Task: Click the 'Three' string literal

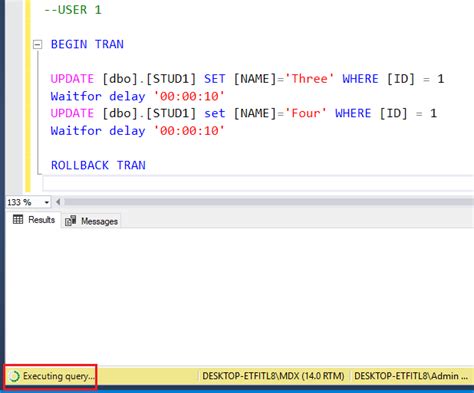Action: [309, 79]
